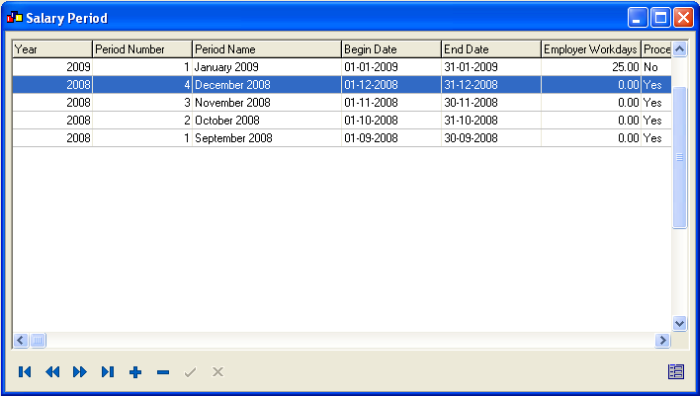
Task: Click end date 31-12-2008 cell
Action: pyautogui.click(x=492, y=85)
